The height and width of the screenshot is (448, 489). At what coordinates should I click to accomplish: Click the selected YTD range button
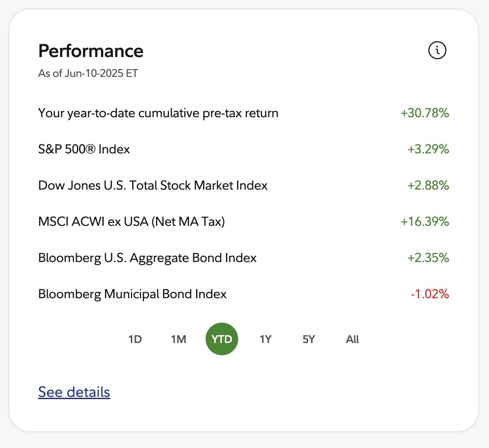222,339
